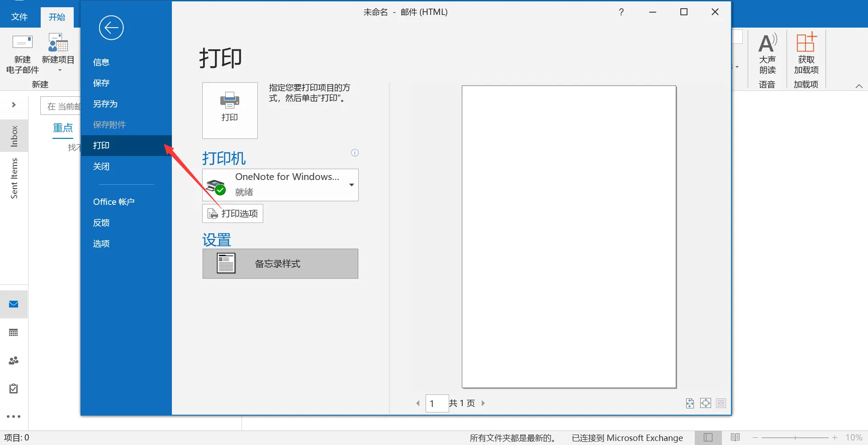
Task: Choose Save (保存) in the backstage menu
Action: (101, 83)
